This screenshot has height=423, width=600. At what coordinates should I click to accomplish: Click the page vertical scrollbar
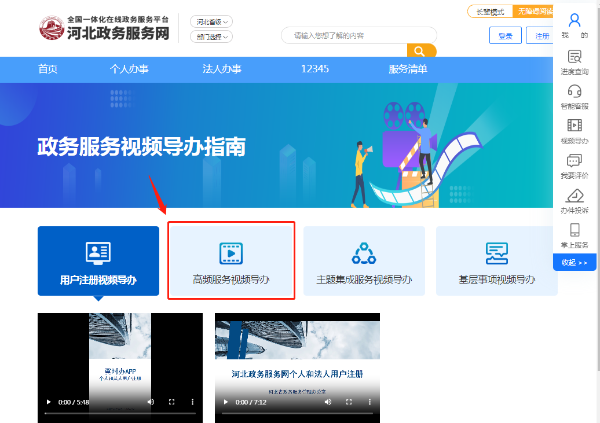[x=598, y=191]
